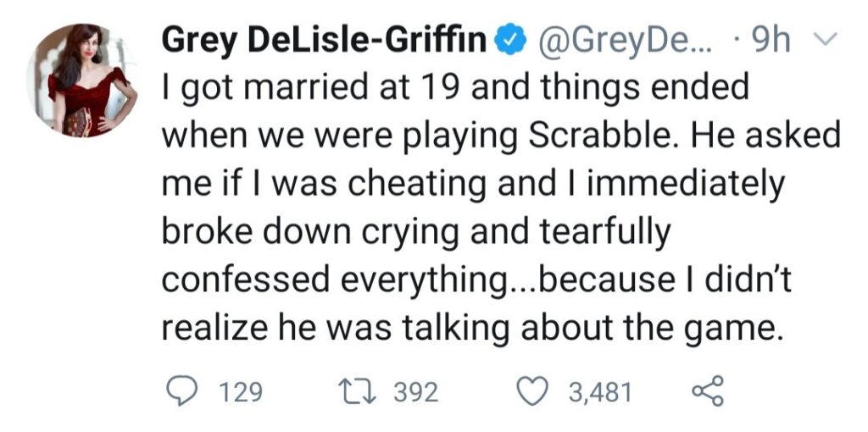Show the 3,481 likes count
Viewport: 868px width, 432px height.
601,392
